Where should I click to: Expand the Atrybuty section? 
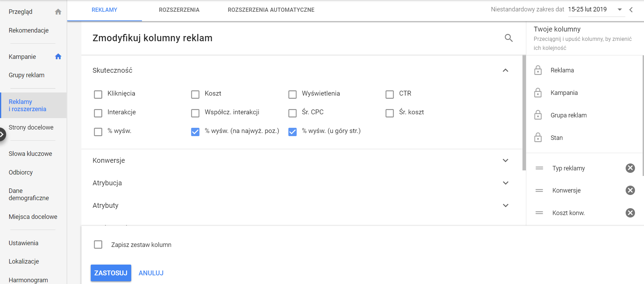[506, 205]
